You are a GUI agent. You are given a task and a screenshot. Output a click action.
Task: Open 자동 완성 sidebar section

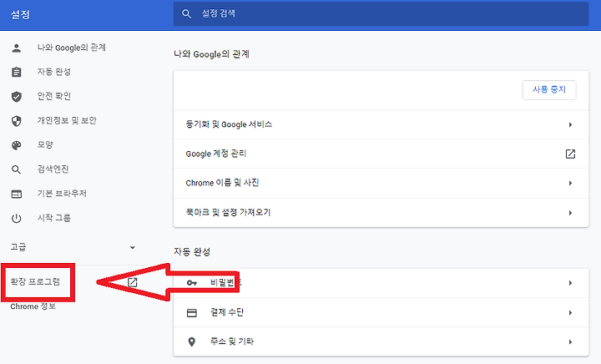coord(54,72)
